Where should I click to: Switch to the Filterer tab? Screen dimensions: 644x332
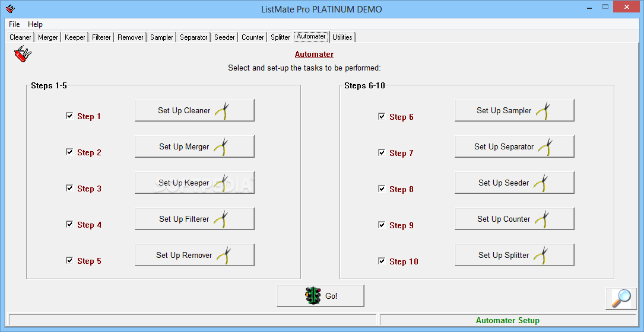point(101,37)
